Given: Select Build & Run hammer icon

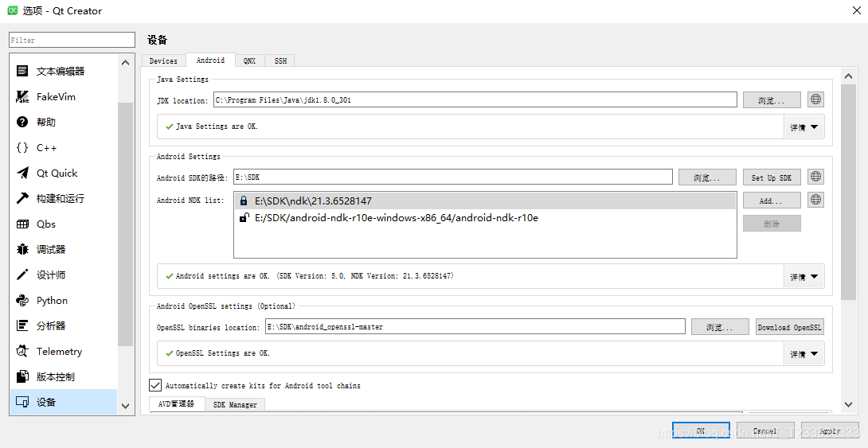Looking at the screenshot, I should tap(22, 199).
